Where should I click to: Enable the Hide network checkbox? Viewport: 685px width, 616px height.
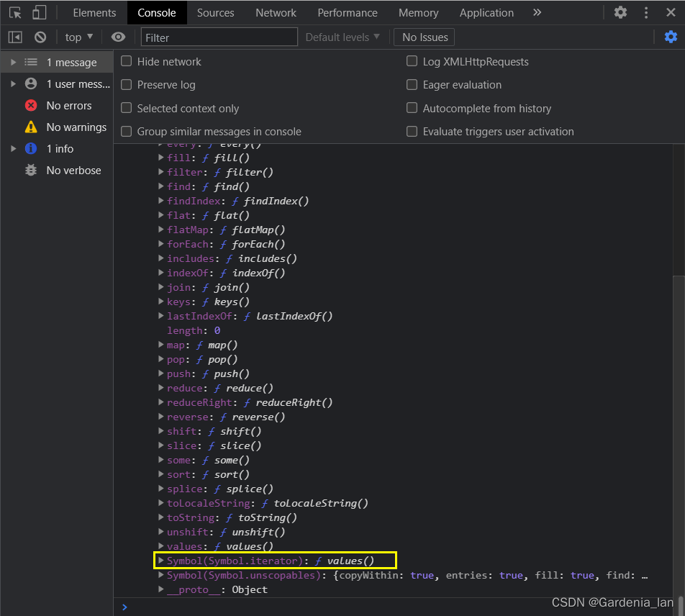click(x=127, y=61)
